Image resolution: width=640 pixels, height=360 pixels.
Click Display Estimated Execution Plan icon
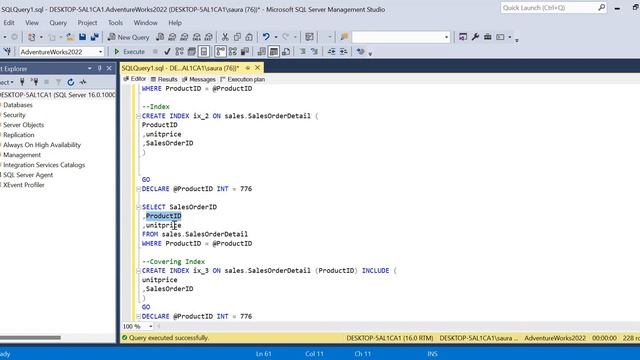point(179,52)
